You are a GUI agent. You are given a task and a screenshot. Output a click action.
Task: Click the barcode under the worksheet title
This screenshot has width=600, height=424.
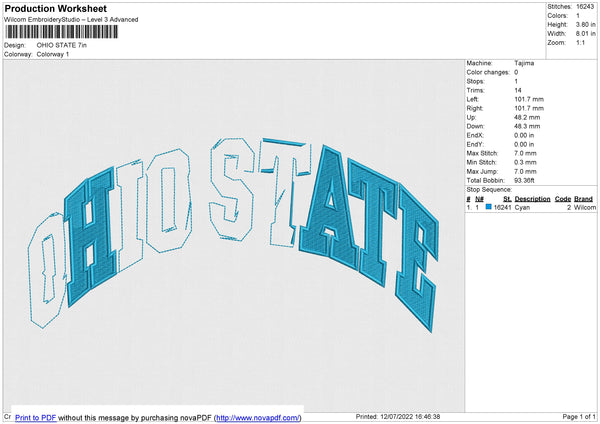click(62, 32)
